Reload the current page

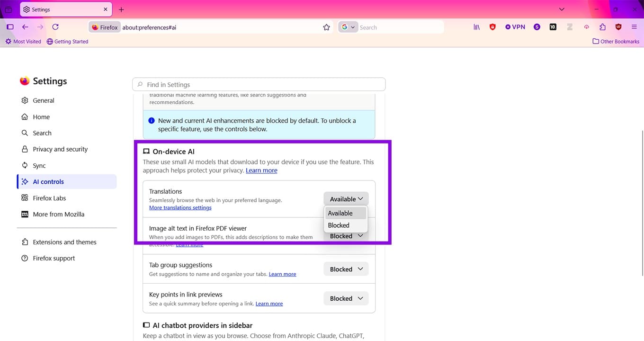[x=55, y=27]
